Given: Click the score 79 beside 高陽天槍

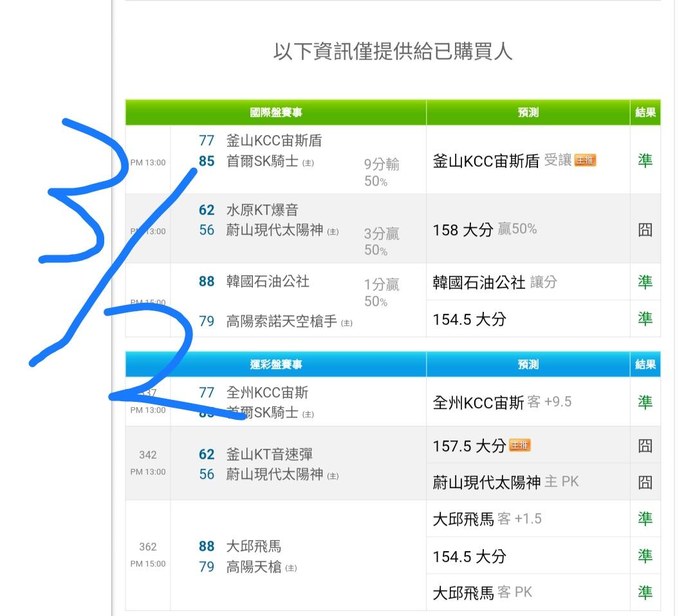Looking at the screenshot, I should [x=207, y=566].
